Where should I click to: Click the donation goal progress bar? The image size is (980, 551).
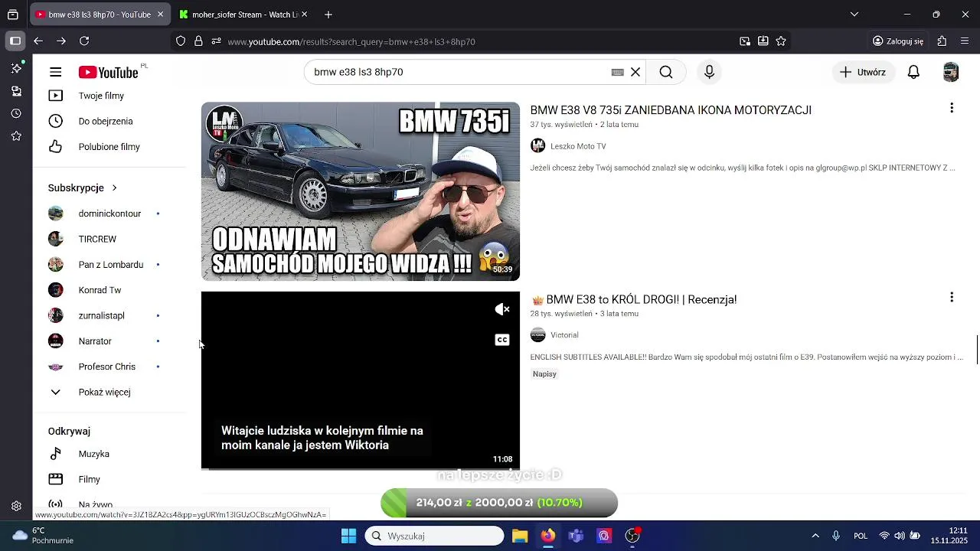(x=499, y=503)
